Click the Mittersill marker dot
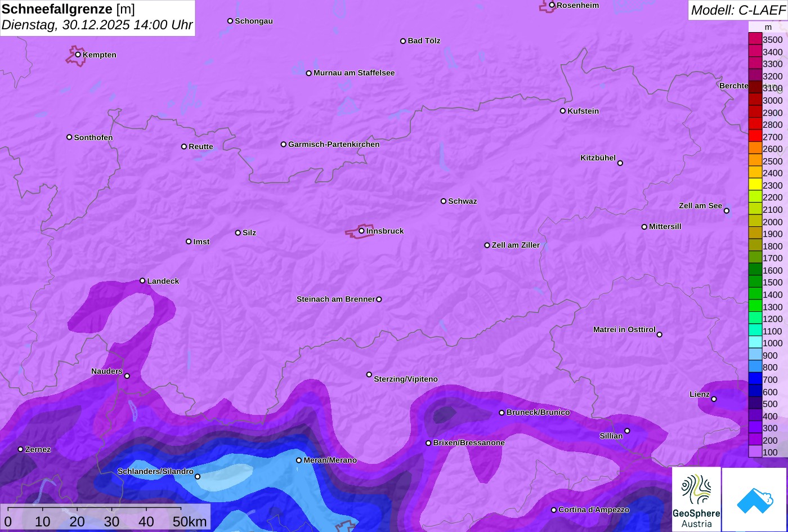The image size is (788, 532). tap(644, 227)
